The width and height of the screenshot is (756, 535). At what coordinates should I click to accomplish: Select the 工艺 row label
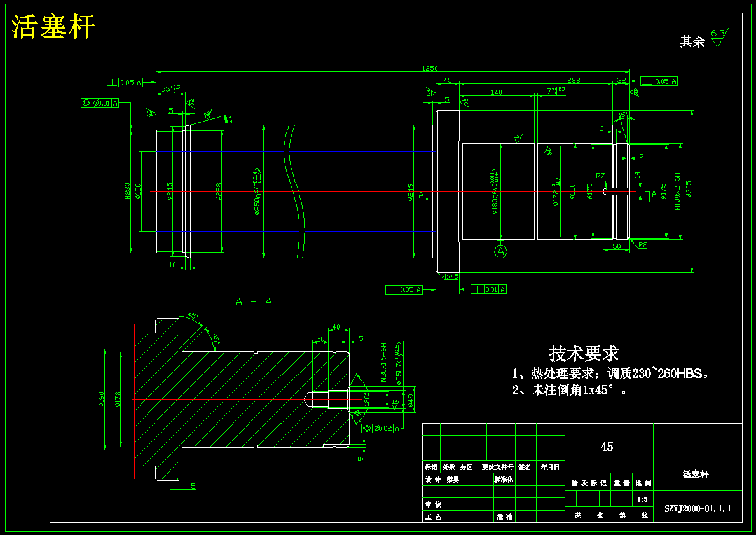434,517
